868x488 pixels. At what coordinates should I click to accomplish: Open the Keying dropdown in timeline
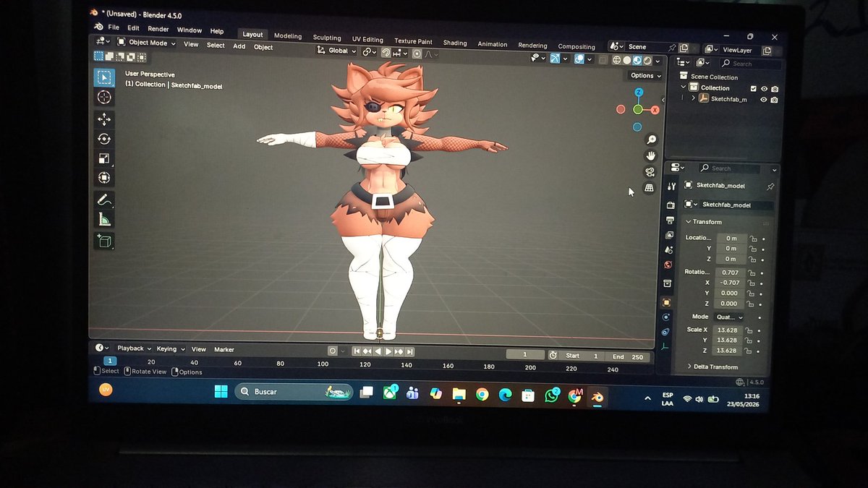[171, 349]
